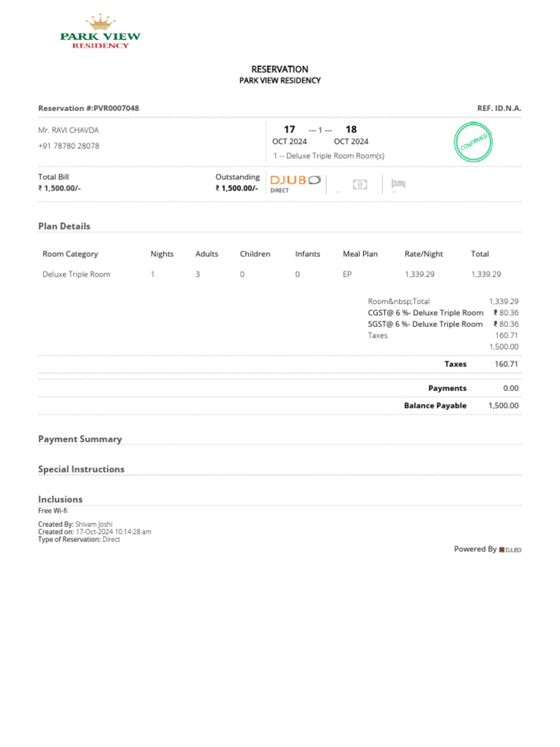The width and height of the screenshot is (560, 747).
Task: Click check-out date 18 OCT 2024
Action: pos(351,135)
